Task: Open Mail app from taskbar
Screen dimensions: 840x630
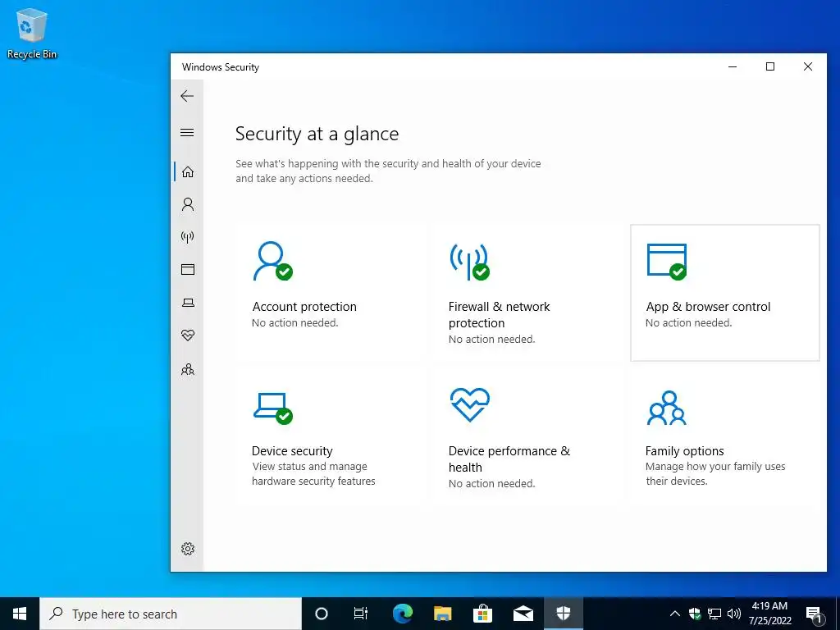Action: 523,614
